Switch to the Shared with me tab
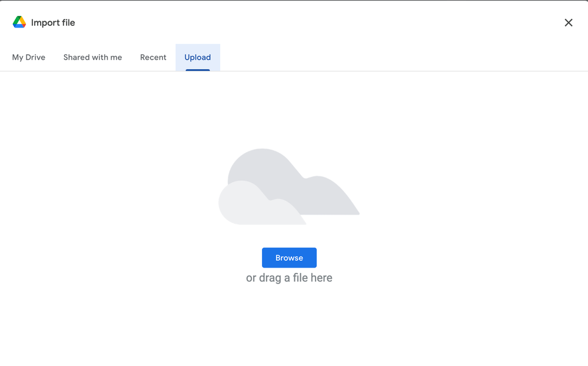This screenshot has height=366, width=588. [92, 57]
